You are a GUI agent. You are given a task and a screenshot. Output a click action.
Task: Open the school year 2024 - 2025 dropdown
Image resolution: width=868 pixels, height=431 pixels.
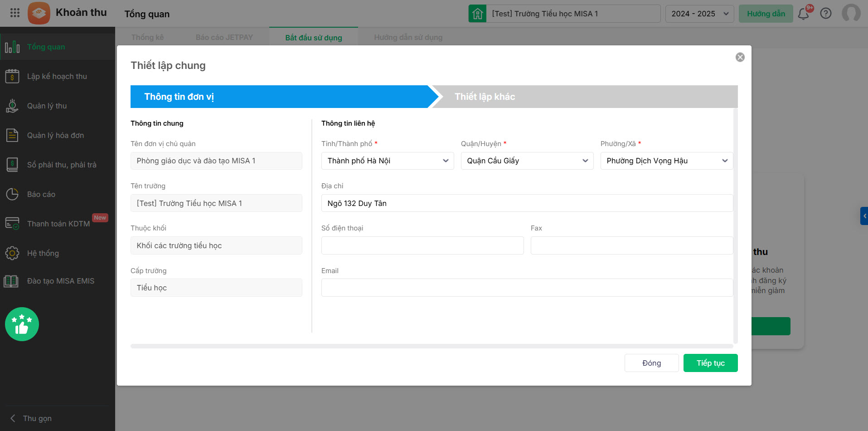[700, 14]
